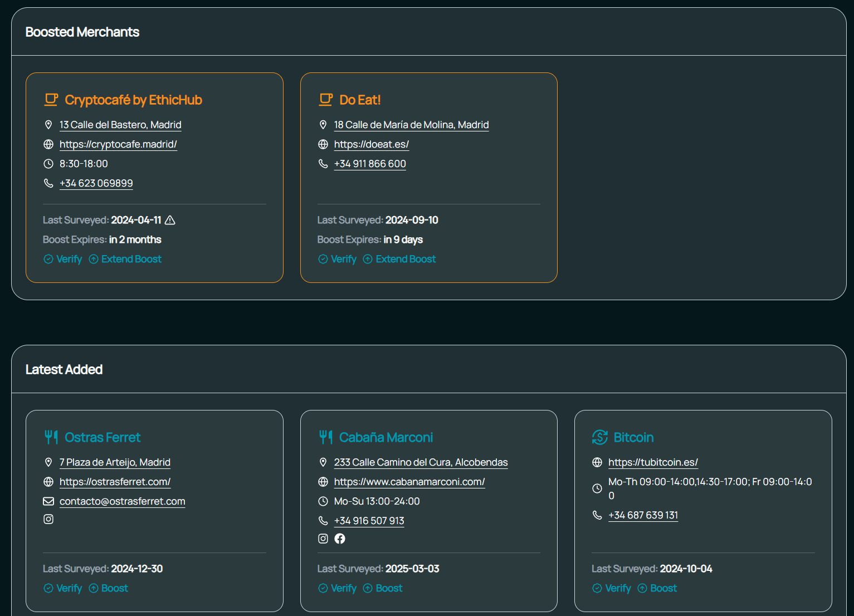Click the coffee cup icon for Cryptocafé
This screenshot has height=616, width=854.
pos(51,99)
